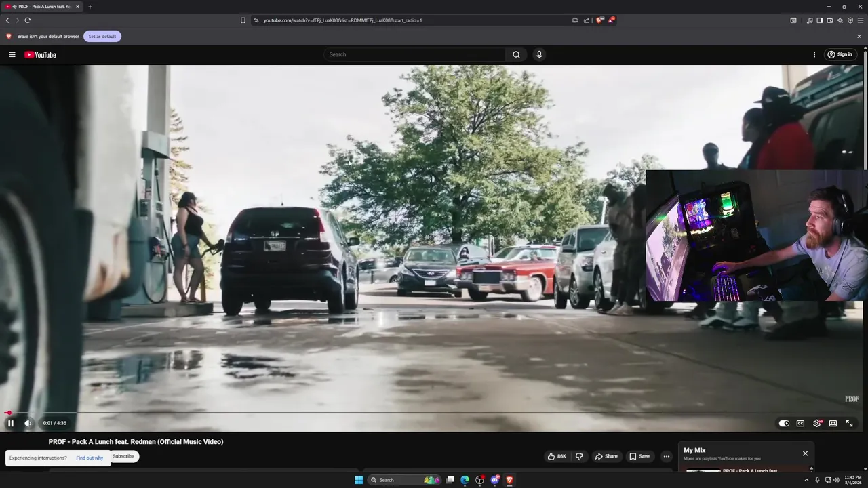Exit full screen view

coord(849,423)
